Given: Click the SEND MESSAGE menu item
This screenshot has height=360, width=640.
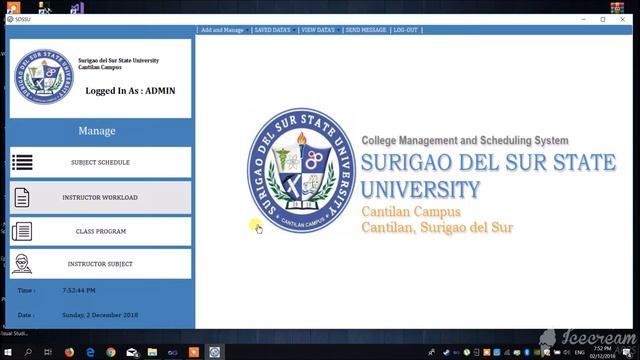Looking at the screenshot, I should [366, 30].
